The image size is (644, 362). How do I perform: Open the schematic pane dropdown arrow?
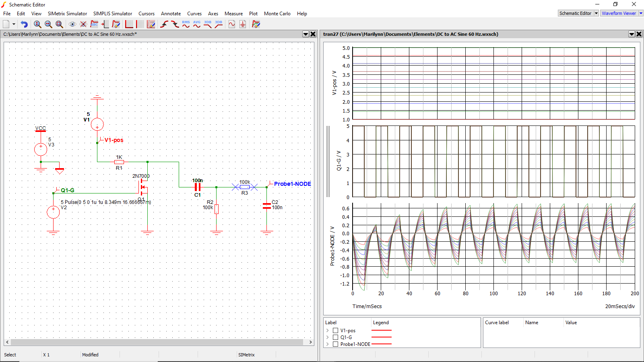pyautogui.click(x=305, y=34)
